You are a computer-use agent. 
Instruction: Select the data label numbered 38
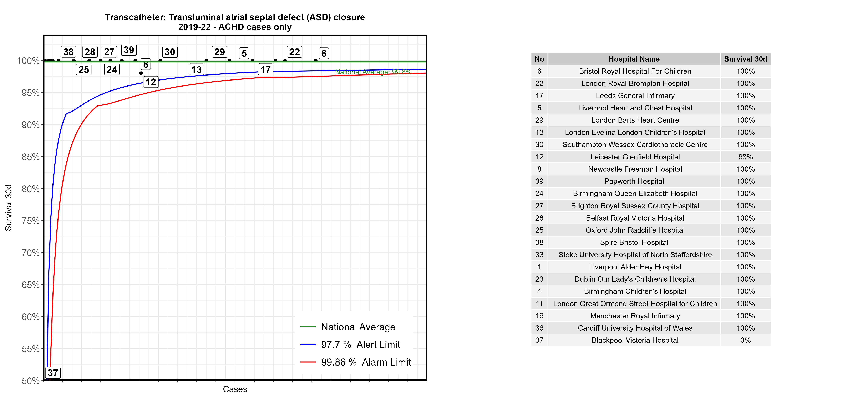[68, 52]
